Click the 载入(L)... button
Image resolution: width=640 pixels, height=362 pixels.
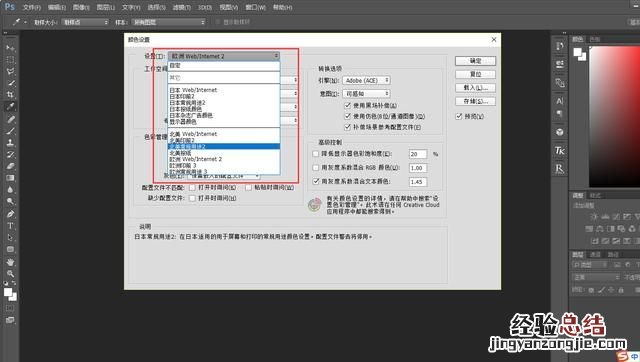(476, 88)
